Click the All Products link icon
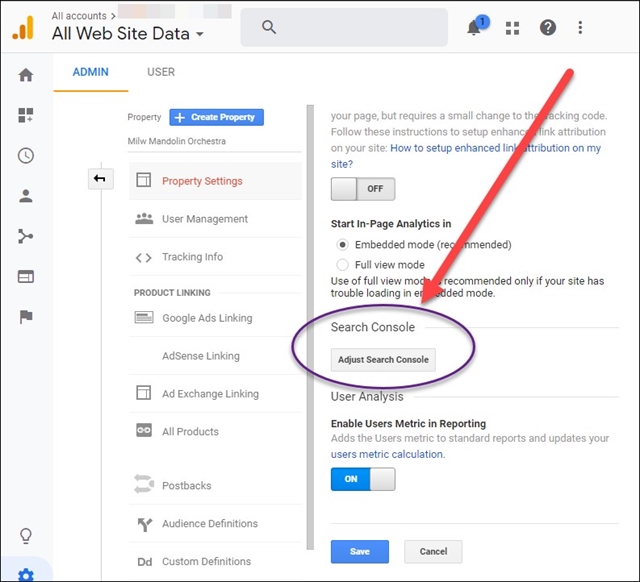 [144, 431]
